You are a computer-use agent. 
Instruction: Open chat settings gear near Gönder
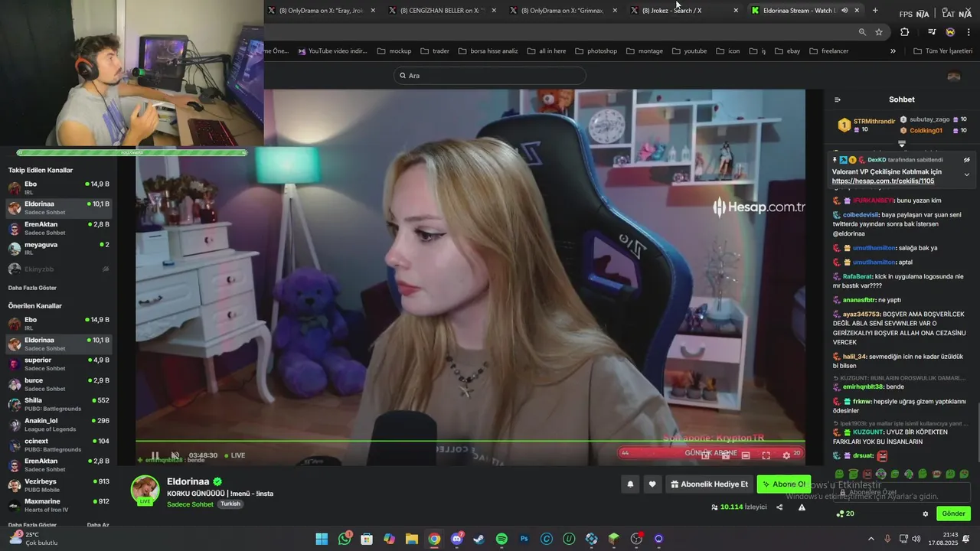pyautogui.click(x=925, y=514)
